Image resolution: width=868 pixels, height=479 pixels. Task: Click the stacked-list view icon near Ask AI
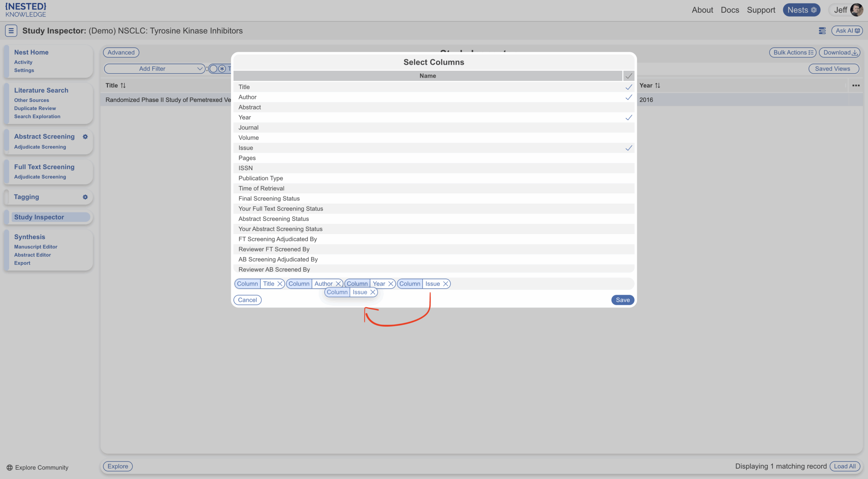(x=822, y=31)
